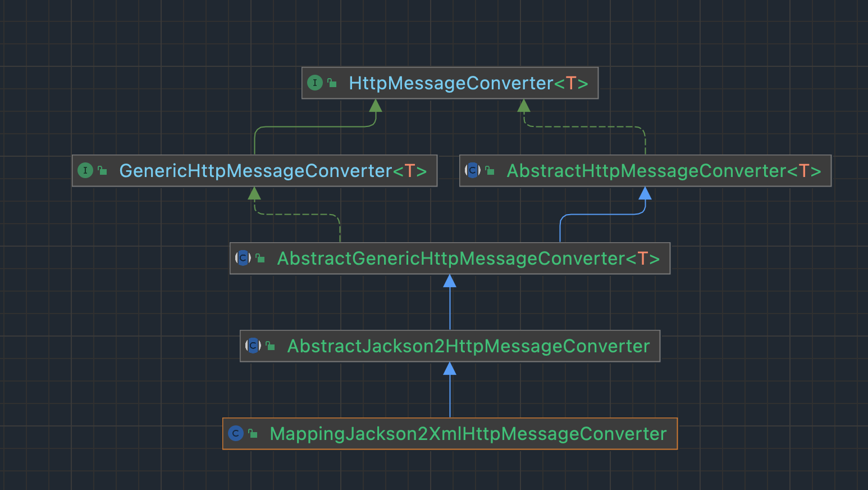Click the public visibility icon beside GenericHttpMessageConverter
The width and height of the screenshot is (868, 490).
click(102, 170)
